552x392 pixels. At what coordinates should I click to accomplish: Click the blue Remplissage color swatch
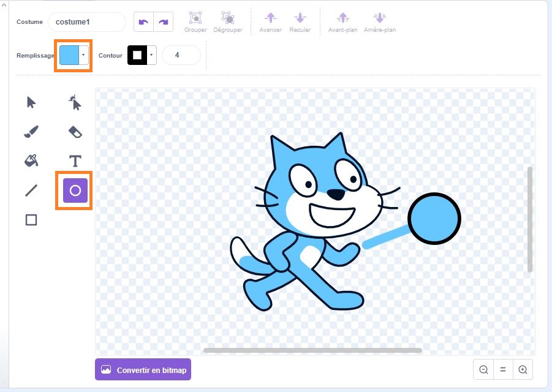(69, 55)
